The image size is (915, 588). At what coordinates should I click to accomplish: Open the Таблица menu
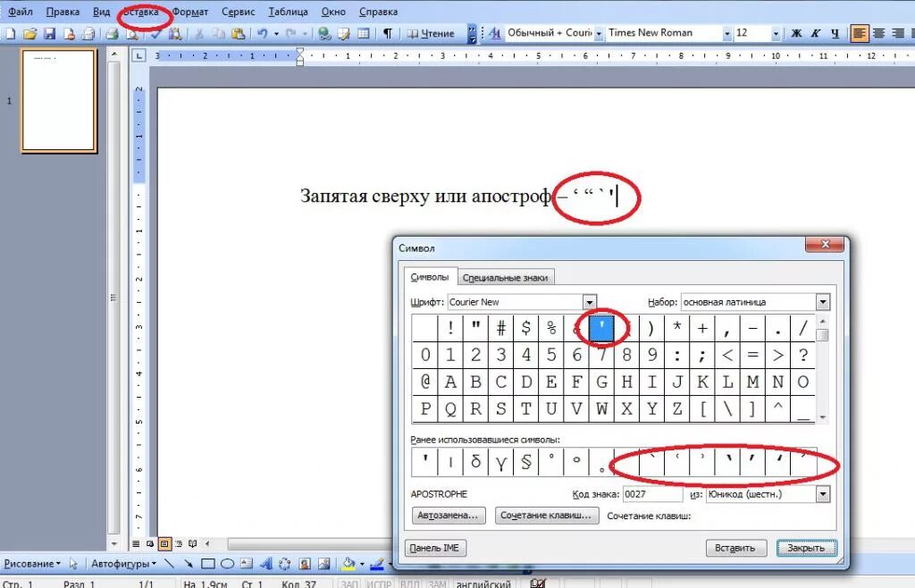[x=289, y=12]
